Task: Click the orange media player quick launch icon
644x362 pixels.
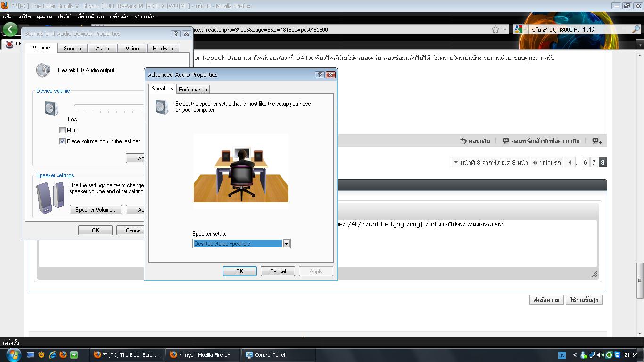Action: click(41, 355)
